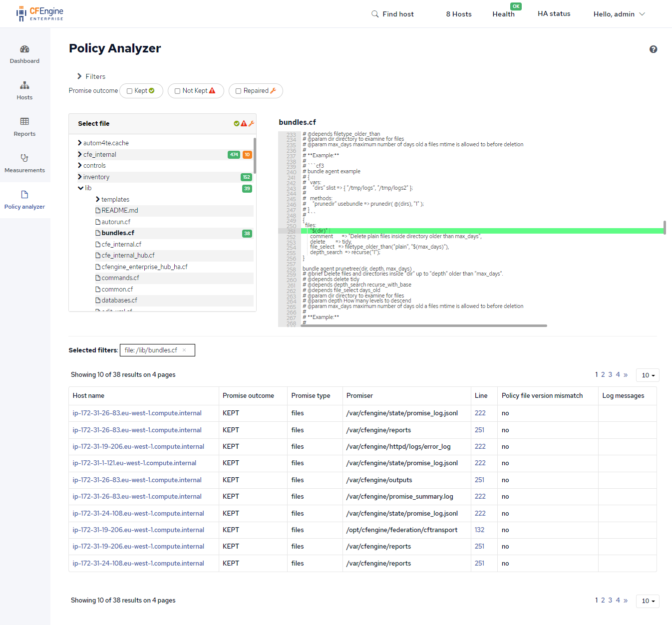The height and width of the screenshot is (625, 672).
Task: Open the top page size dropdown
Action: coord(648,375)
